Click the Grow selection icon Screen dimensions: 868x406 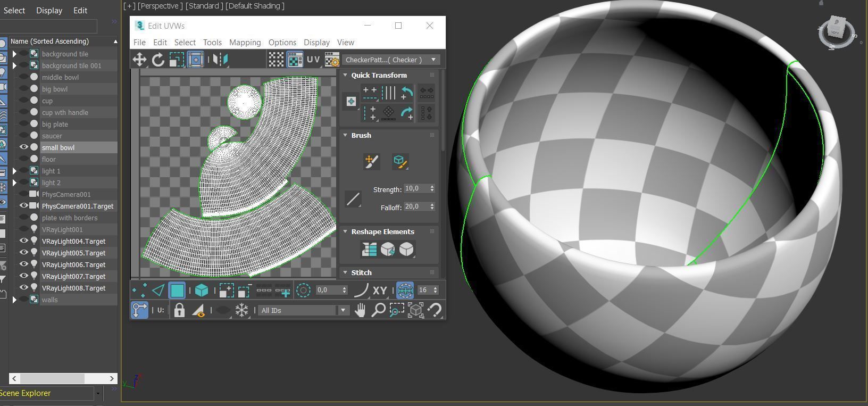227,290
